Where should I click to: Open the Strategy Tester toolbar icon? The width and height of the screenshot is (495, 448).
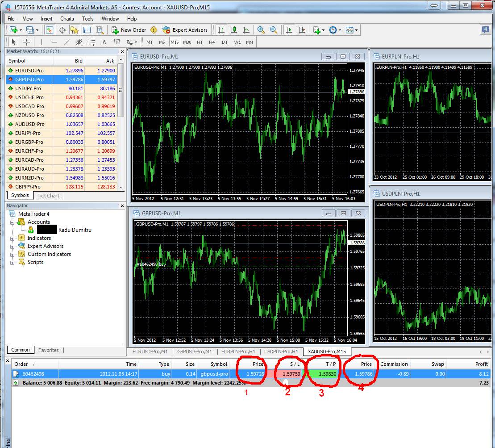(x=100, y=30)
